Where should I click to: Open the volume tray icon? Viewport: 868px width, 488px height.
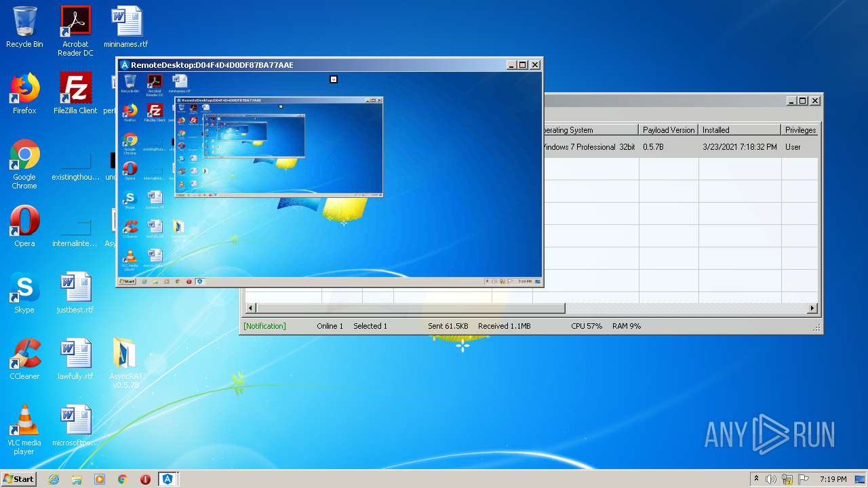[771, 479]
